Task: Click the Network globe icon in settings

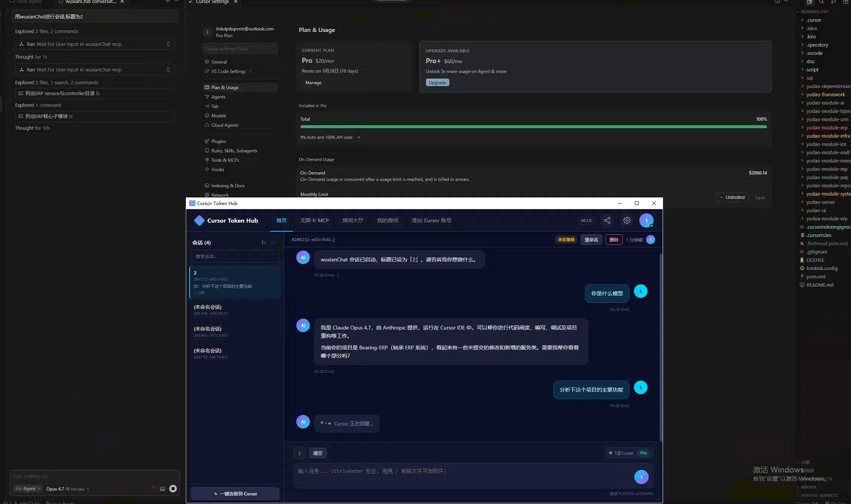Action: coord(207,195)
